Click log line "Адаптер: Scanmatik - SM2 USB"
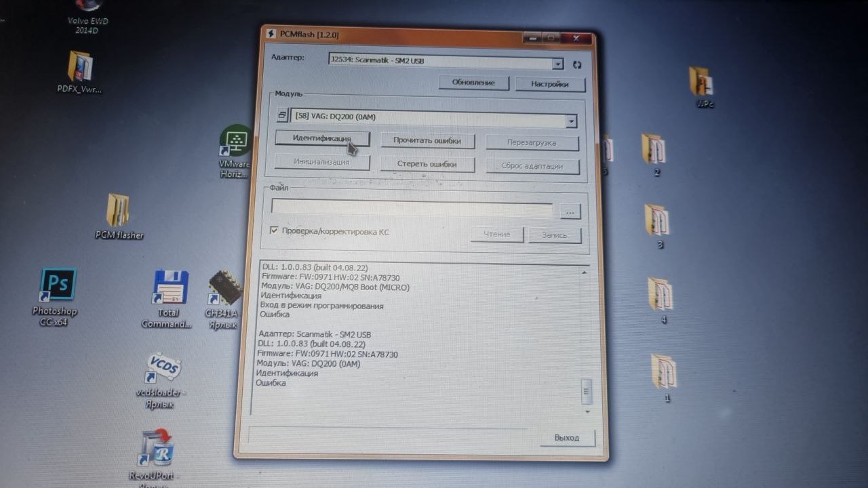Screen dimensions: 868x488 click(315, 334)
